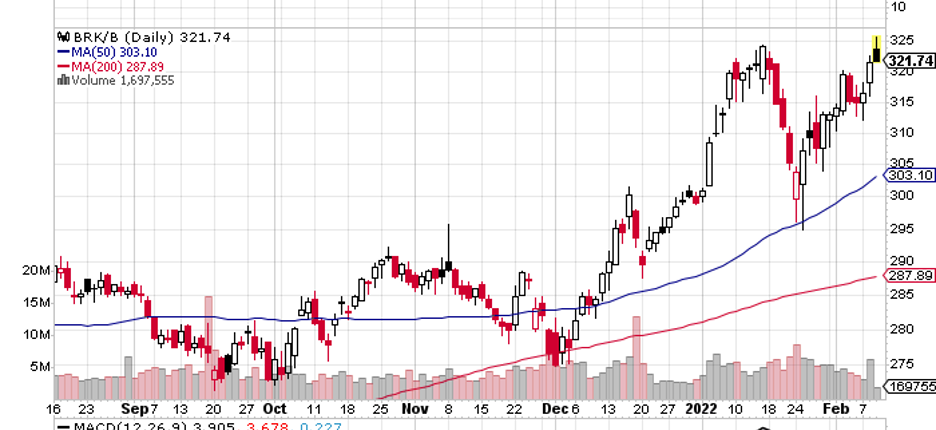
Task: Click the 23 date label on the axis
Action: (x=87, y=409)
